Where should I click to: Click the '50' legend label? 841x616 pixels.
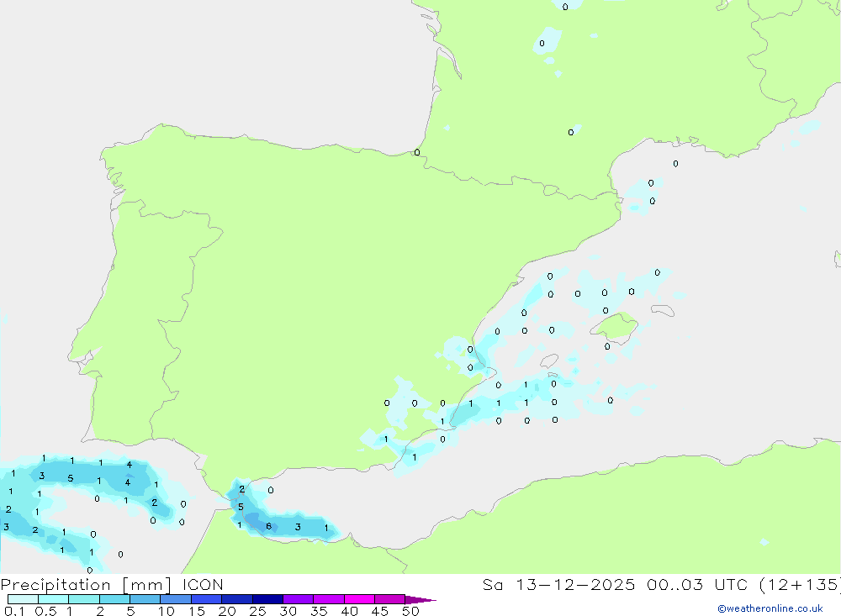tap(410, 611)
